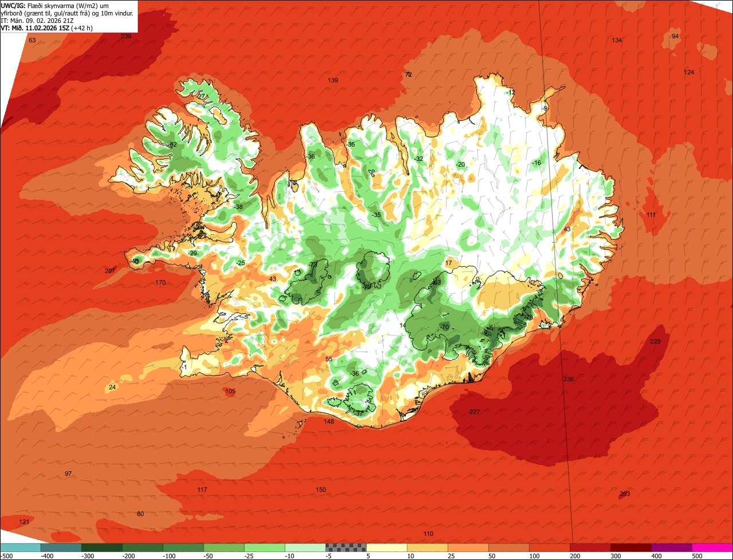This screenshot has height=560, width=733.
Task: Click the map value '63' below the header
Action: (32, 40)
